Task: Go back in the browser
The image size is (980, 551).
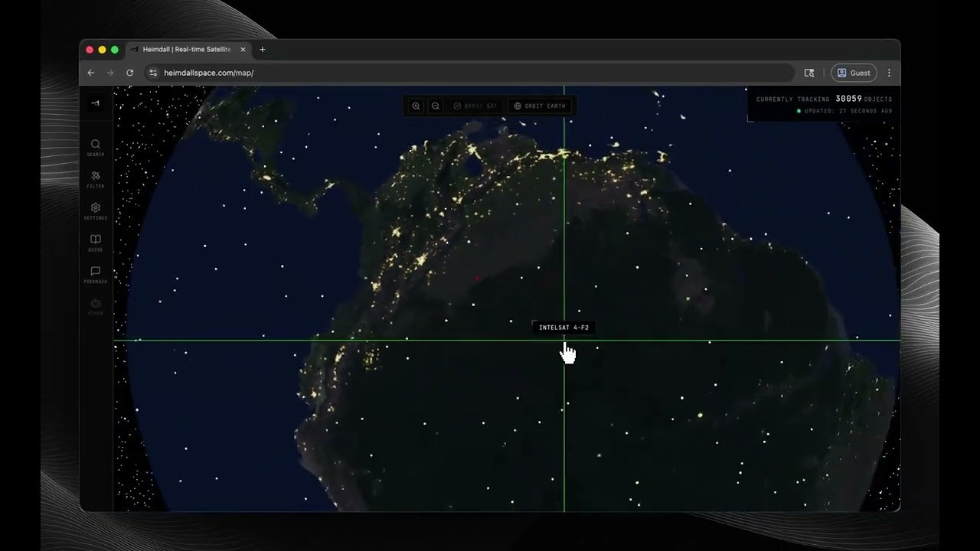Action: [x=91, y=73]
